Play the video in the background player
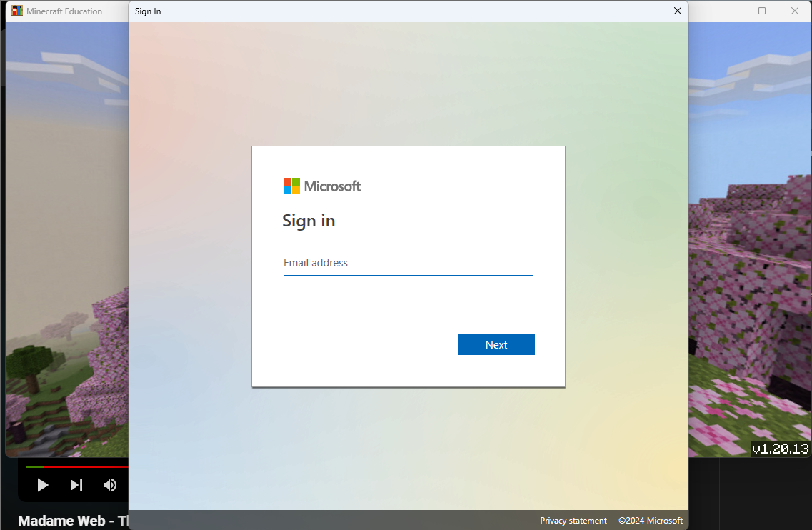This screenshot has height=530, width=812. coord(43,485)
